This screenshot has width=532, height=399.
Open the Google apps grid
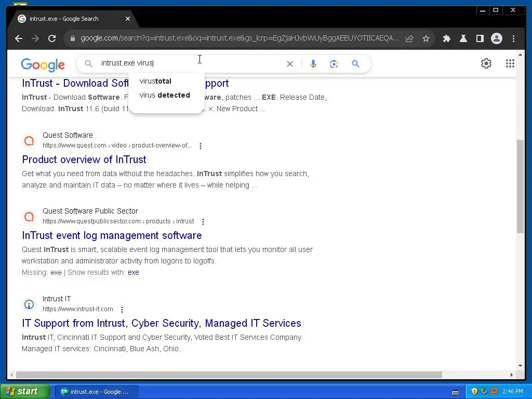click(510, 63)
